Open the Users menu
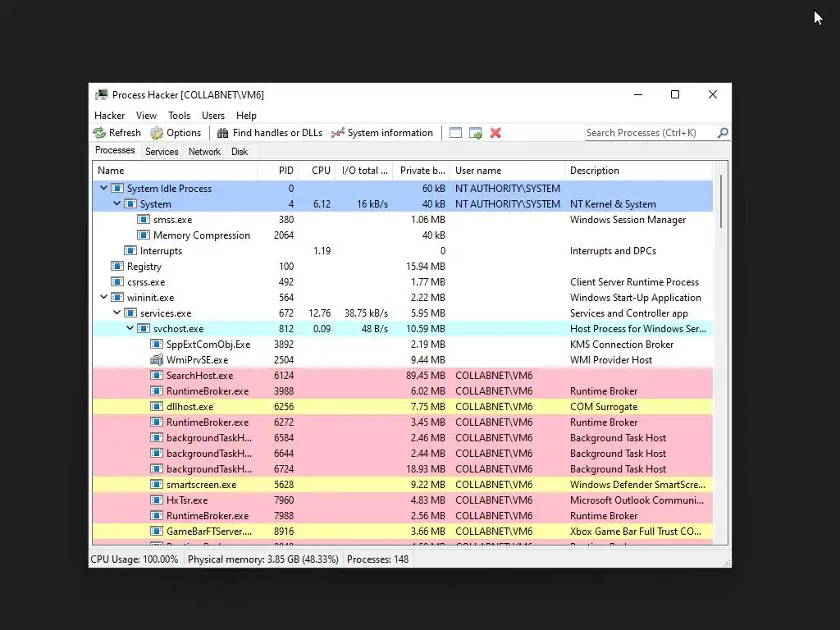This screenshot has height=630, width=840. (x=213, y=116)
